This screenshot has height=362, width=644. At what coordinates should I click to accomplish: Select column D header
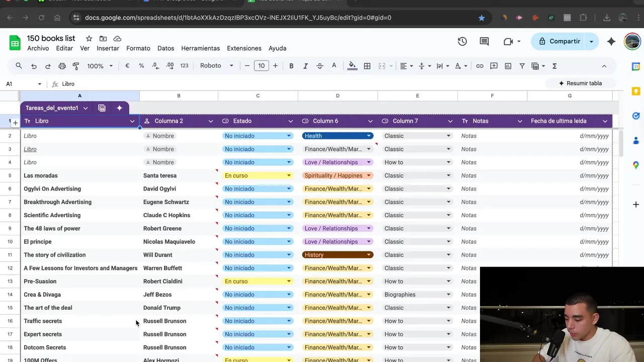point(338,96)
